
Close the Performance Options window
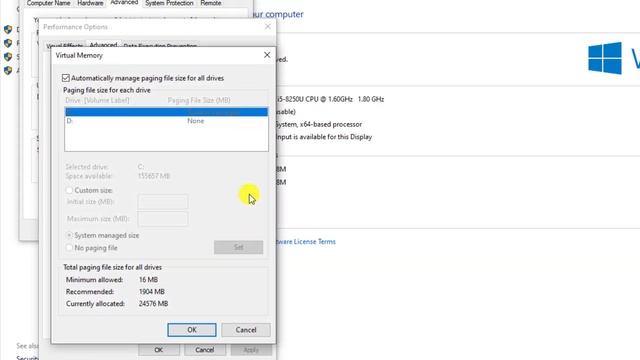coord(268,27)
